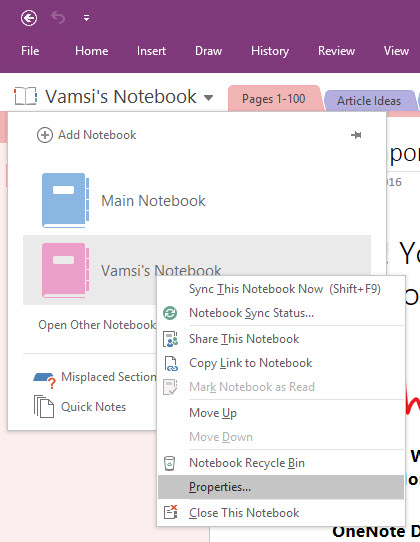Click the Copy Link to Notebook icon
Screen dimensions: 420x542
pyautogui.click(x=170, y=363)
